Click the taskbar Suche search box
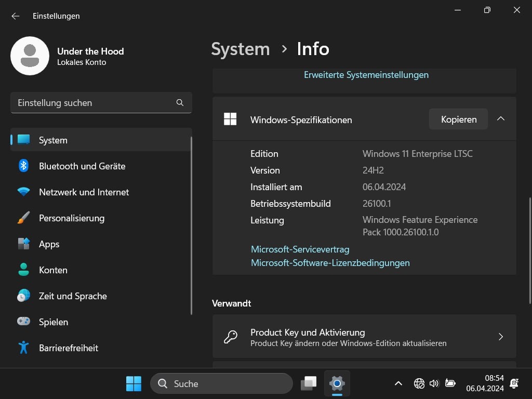The image size is (532, 399). coord(221,384)
